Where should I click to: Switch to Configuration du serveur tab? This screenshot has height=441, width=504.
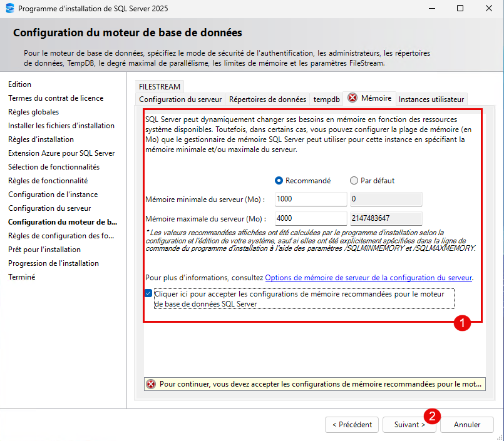pos(180,99)
